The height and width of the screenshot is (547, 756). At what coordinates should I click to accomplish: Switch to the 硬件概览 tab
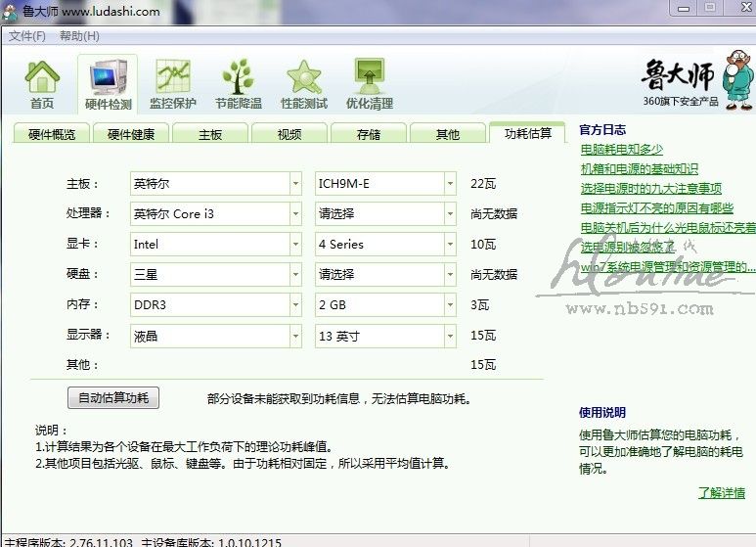pos(52,134)
